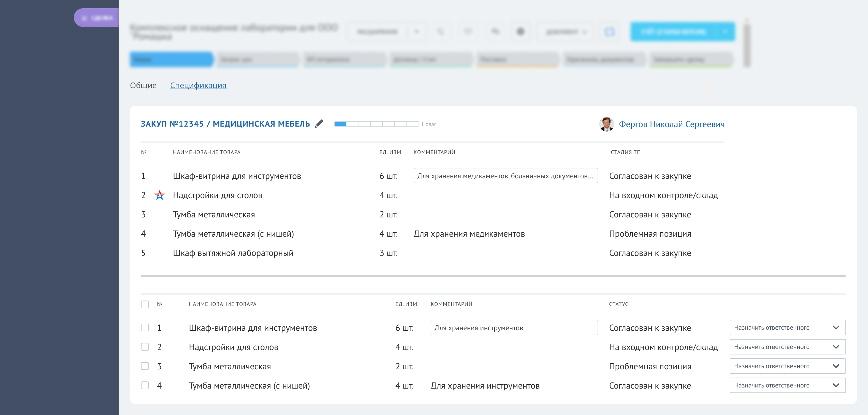Screen dimensions: 868x415
Task: Check the box for Надстройки для столов row
Action: (145, 347)
